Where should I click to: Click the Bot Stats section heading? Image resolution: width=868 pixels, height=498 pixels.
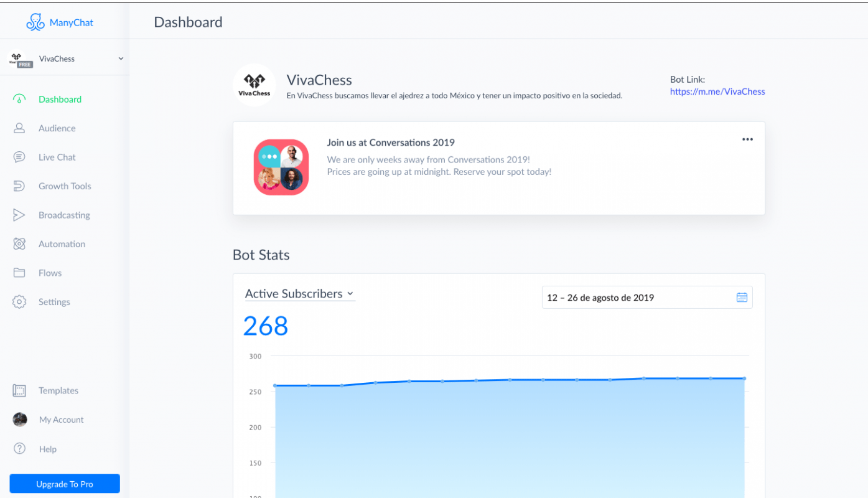[261, 255]
